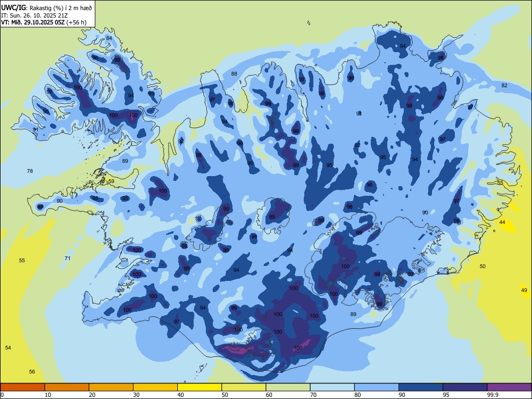Click the 'VT: Mið. 29.10.2025 05Z (+56 h)' line
Screen dimensions: 532x399
pos(44,22)
